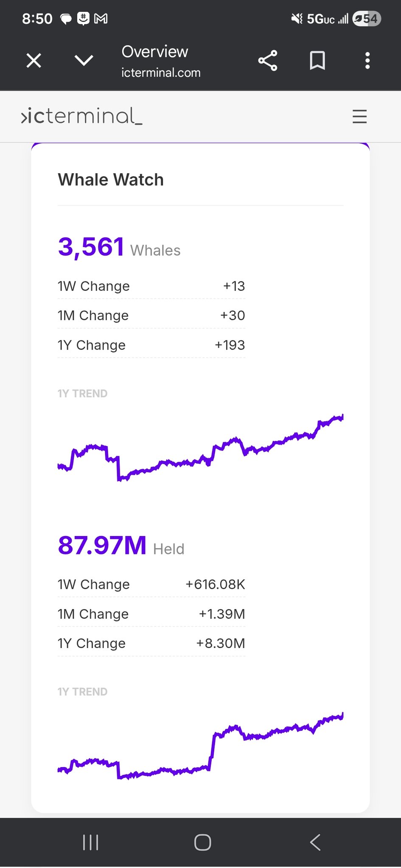Tap the Whale Watch heading
The height and width of the screenshot is (868, 401).
point(111,180)
